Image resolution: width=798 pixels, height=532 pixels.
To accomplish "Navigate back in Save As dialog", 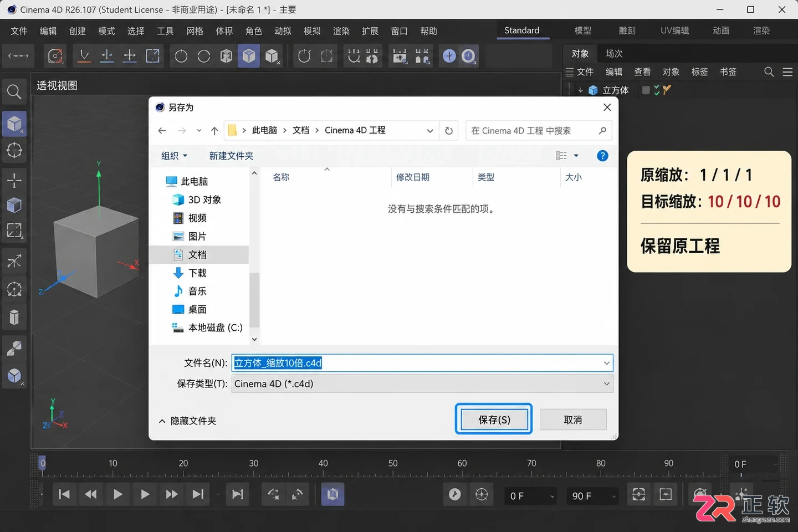I will pos(162,131).
